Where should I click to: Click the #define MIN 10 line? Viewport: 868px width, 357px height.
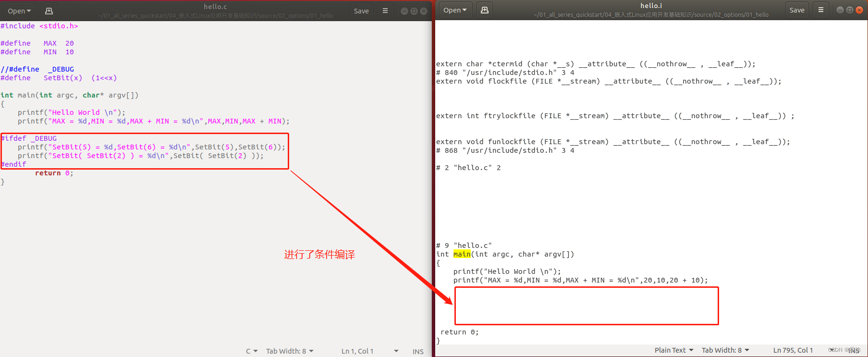click(37, 52)
